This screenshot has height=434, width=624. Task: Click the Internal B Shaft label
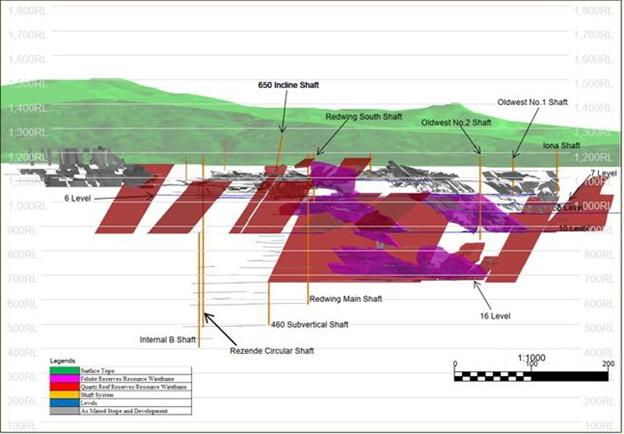click(x=168, y=339)
